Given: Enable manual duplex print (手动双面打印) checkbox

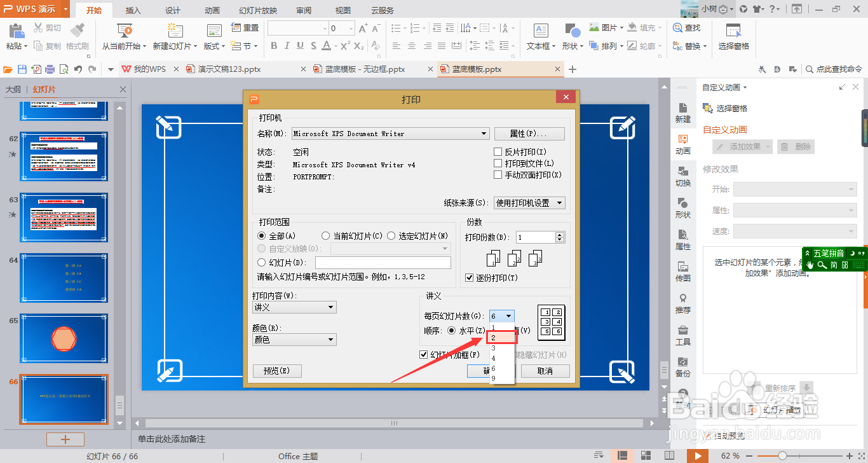Looking at the screenshot, I should coord(498,175).
